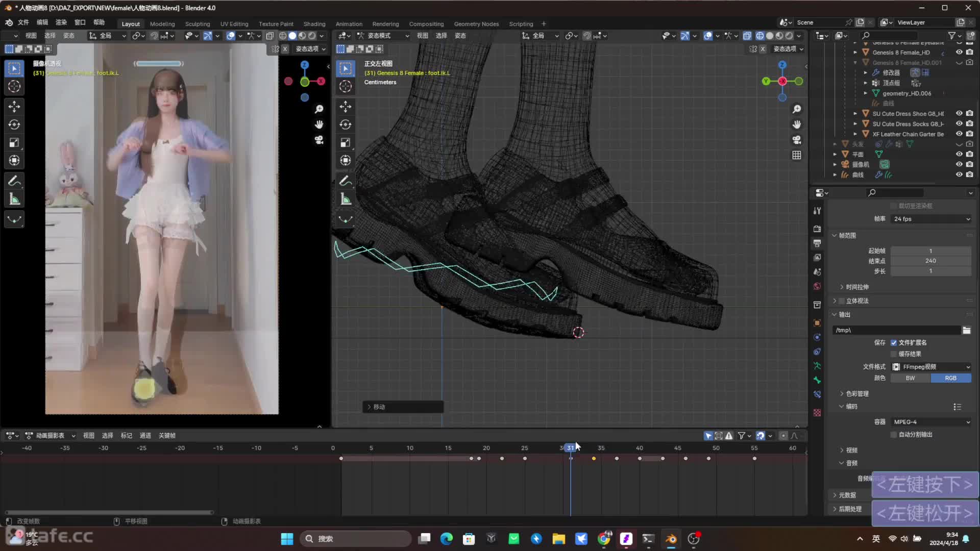The width and height of the screenshot is (980, 551).
Task: Click the zoom magnifier in the right viewport
Action: (797, 109)
